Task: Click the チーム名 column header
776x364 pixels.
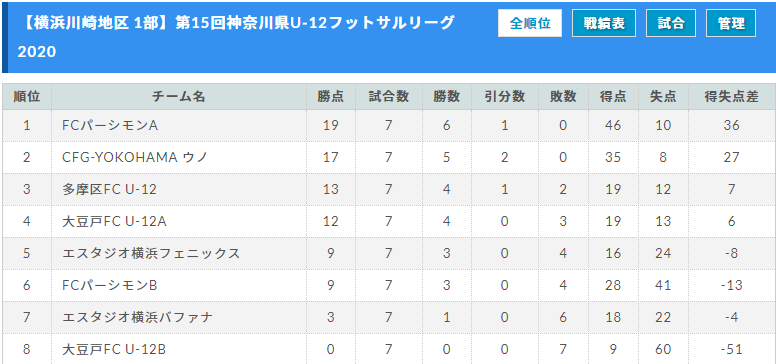Action: click(x=179, y=97)
